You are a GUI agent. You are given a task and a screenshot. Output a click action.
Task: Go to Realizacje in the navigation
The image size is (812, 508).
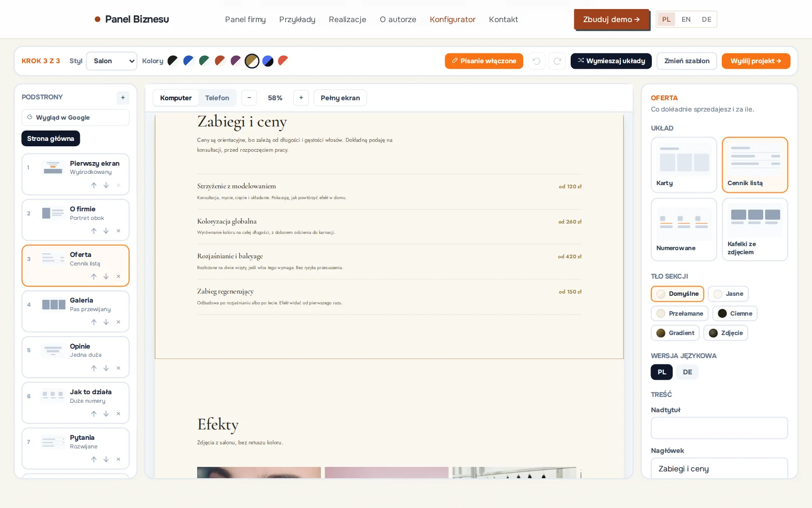347,19
